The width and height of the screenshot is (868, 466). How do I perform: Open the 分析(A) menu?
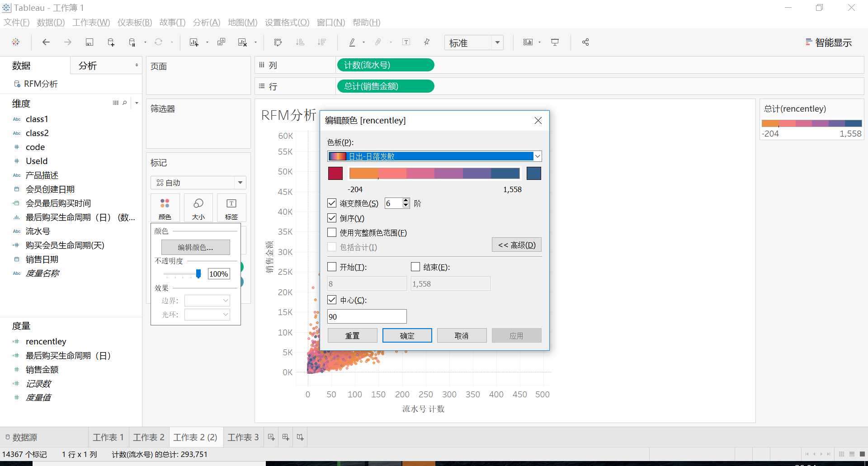click(x=207, y=22)
